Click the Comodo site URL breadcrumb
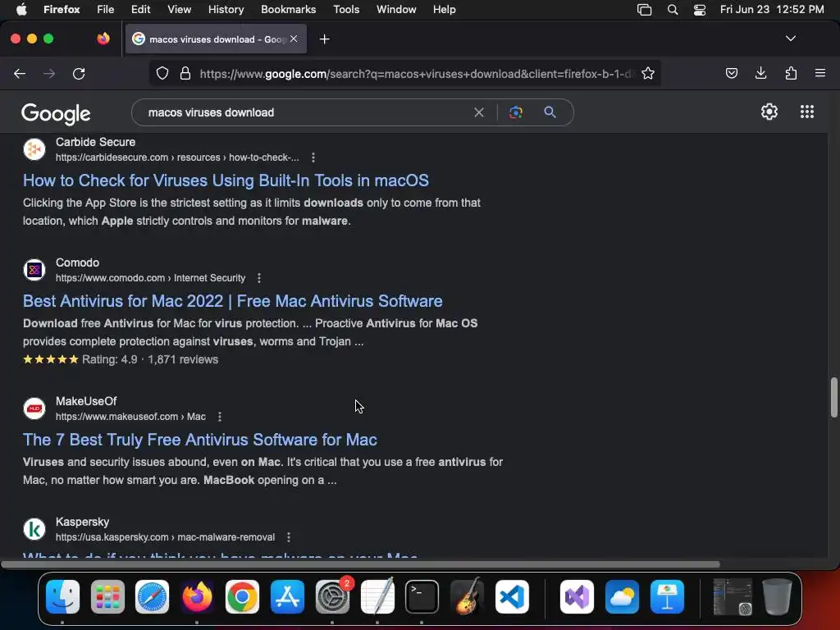 tap(151, 278)
